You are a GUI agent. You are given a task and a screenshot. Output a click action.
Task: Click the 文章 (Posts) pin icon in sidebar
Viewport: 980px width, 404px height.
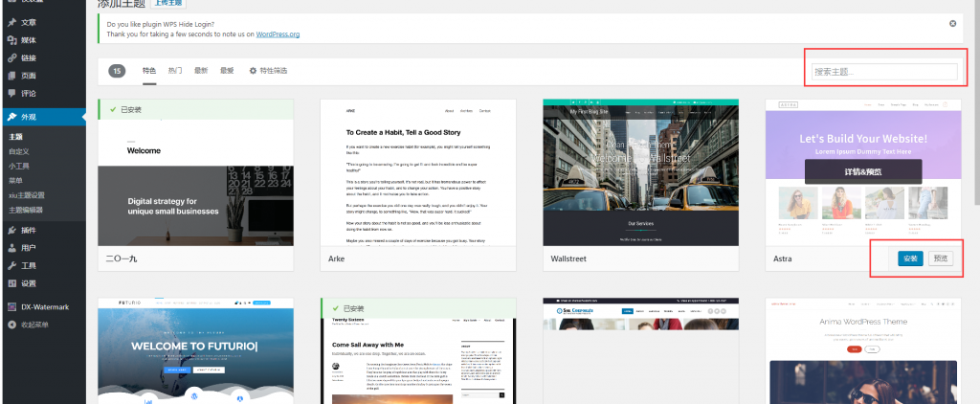11,22
